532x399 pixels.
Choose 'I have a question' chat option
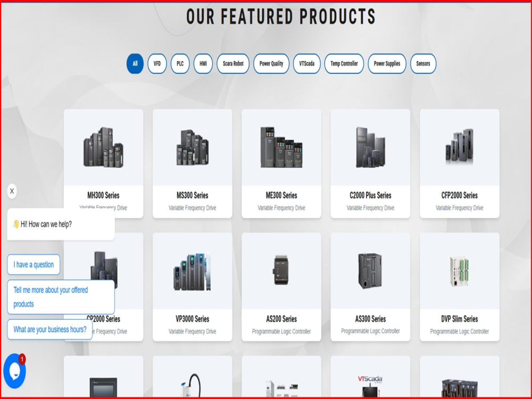[x=34, y=264]
